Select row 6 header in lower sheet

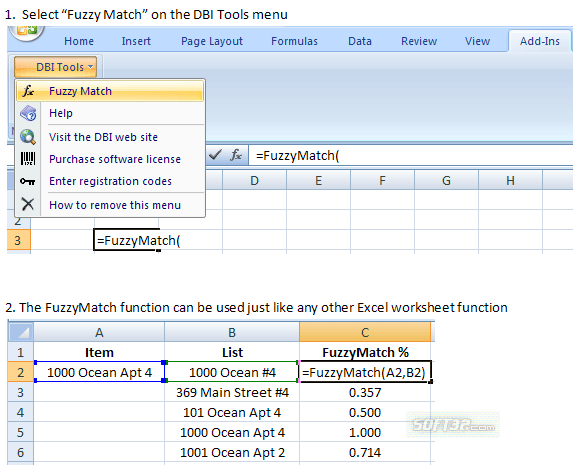(x=21, y=452)
